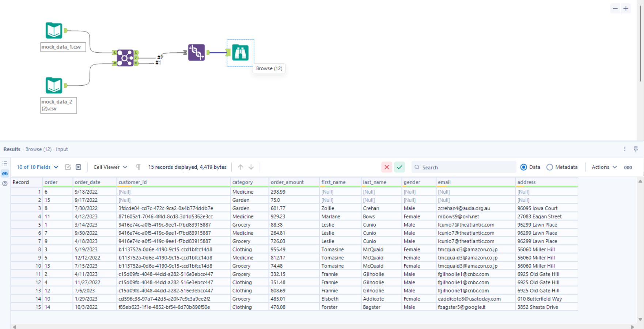This screenshot has height=329, width=644.
Task: Show whitespace with the paragraph icon
Action: click(x=138, y=167)
